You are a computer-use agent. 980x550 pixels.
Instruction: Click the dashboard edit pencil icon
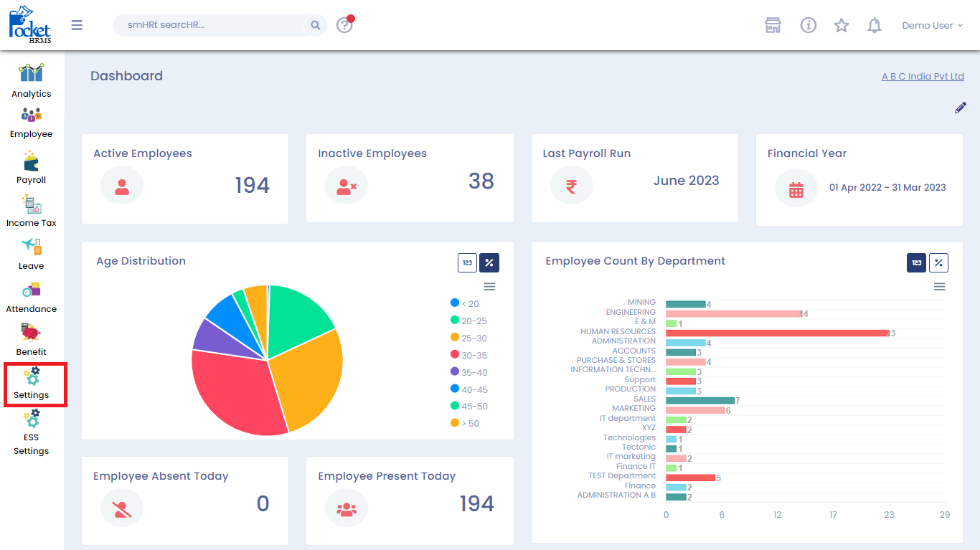click(x=960, y=108)
